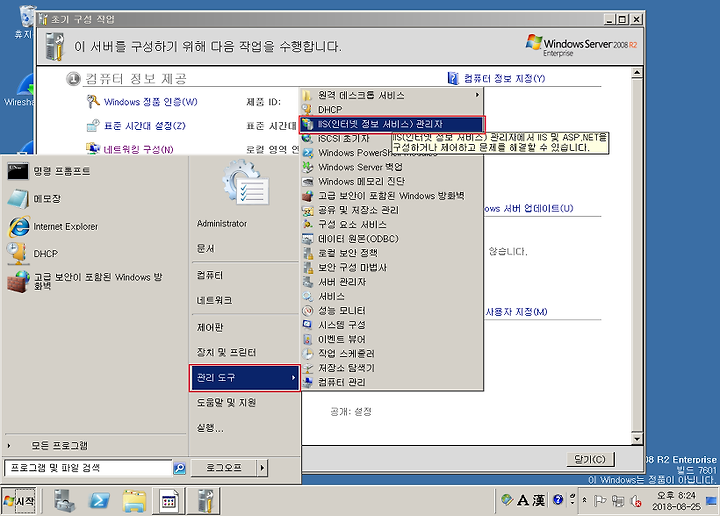Open the 로그오프 options arrow
Screen dimensions: 720x516
tap(262, 468)
